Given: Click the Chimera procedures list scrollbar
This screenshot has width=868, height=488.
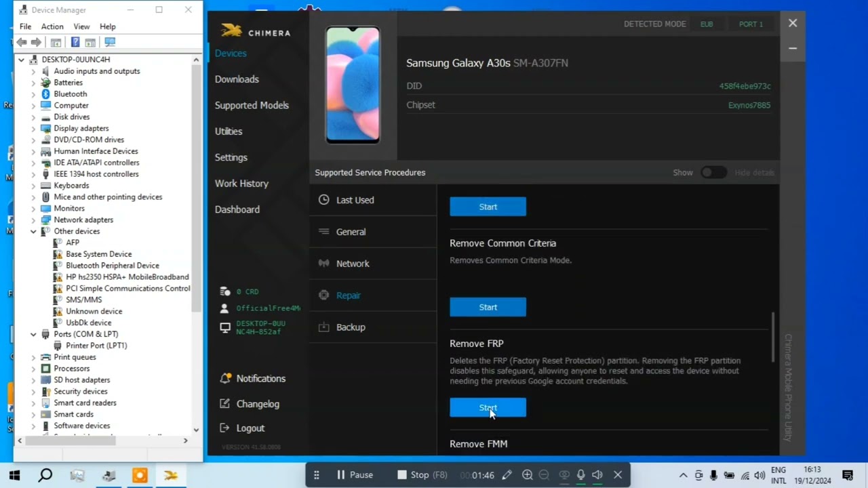Looking at the screenshot, I should (772, 337).
